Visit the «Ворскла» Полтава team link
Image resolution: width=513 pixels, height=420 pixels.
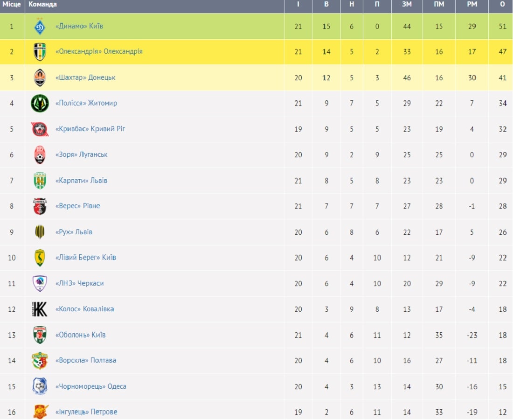[86, 360]
